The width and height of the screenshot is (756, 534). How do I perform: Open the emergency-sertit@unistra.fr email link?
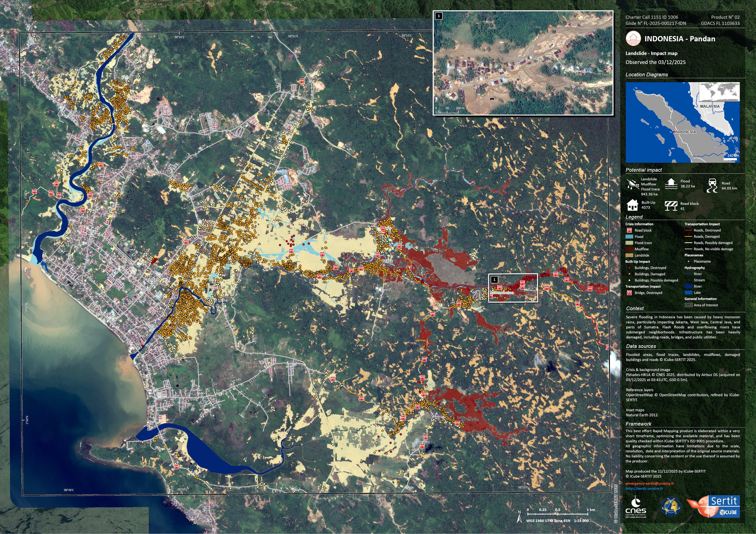(x=650, y=484)
